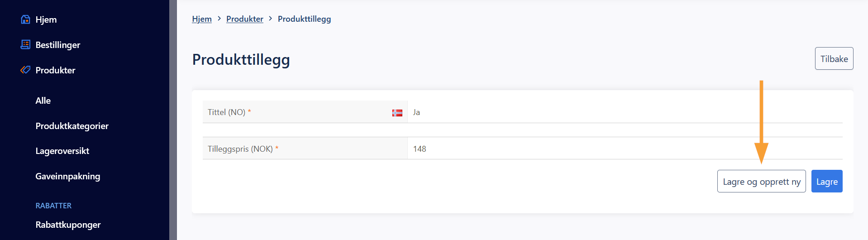Viewport: 868px width, 240px height.
Task: Follow the Hjem breadcrumb link
Action: click(202, 19)
